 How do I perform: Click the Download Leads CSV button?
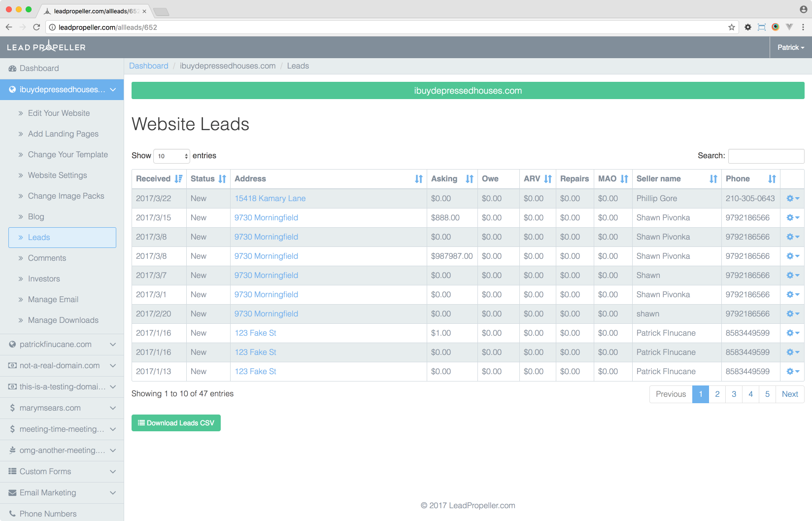[x=176, y=423]
